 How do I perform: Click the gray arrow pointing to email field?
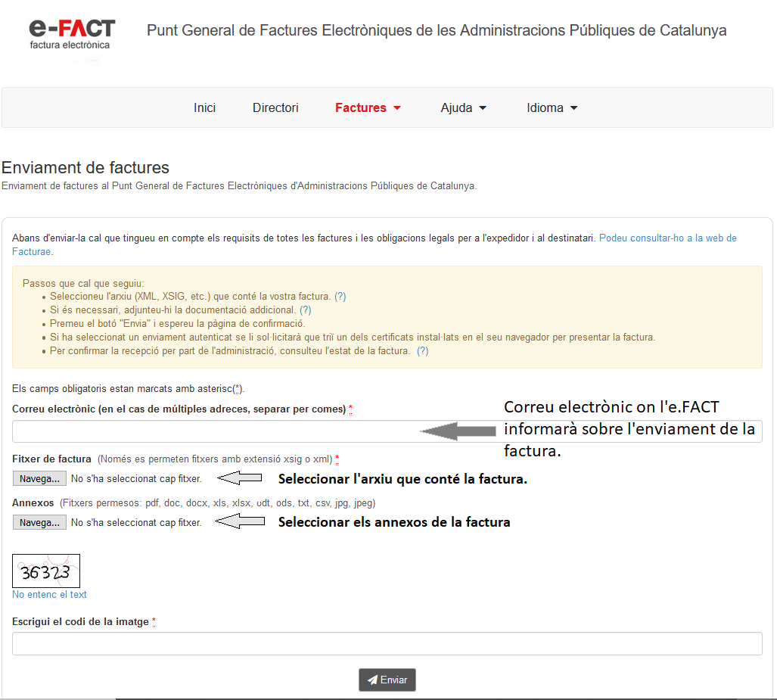click(459, 431)
